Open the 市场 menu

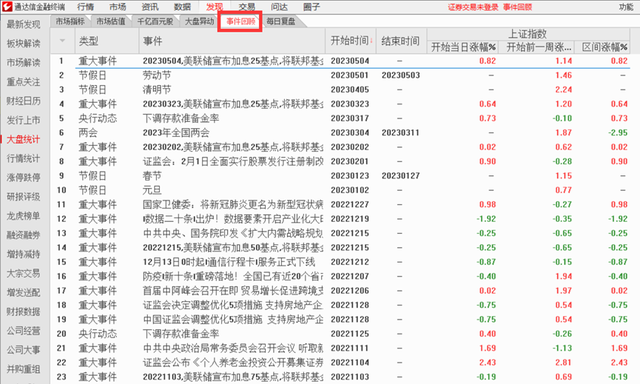(118, 7)
